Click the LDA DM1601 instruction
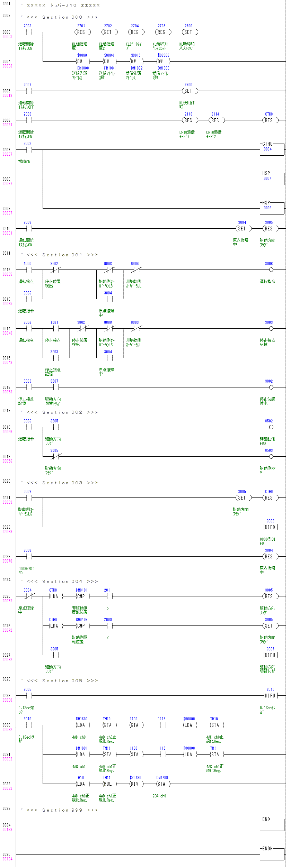 tap(82, 755)
